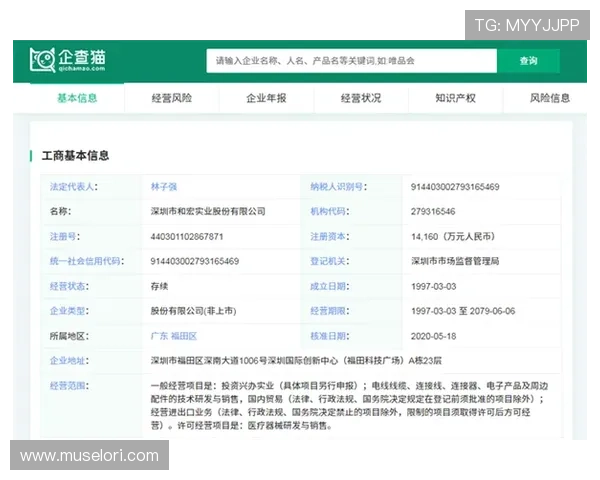Switch to the 基本信息 tab
600x480 pixels.
click(77, 98)
